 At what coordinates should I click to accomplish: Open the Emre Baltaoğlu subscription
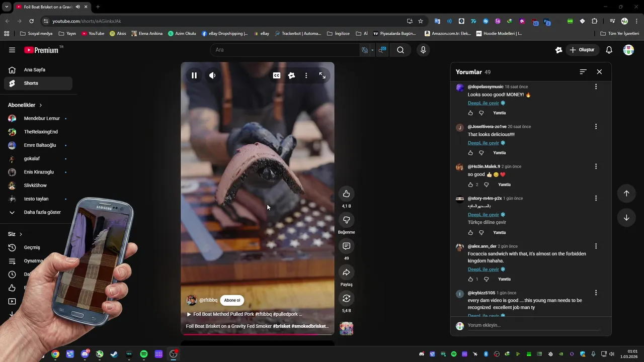click(x=38, y=145)
